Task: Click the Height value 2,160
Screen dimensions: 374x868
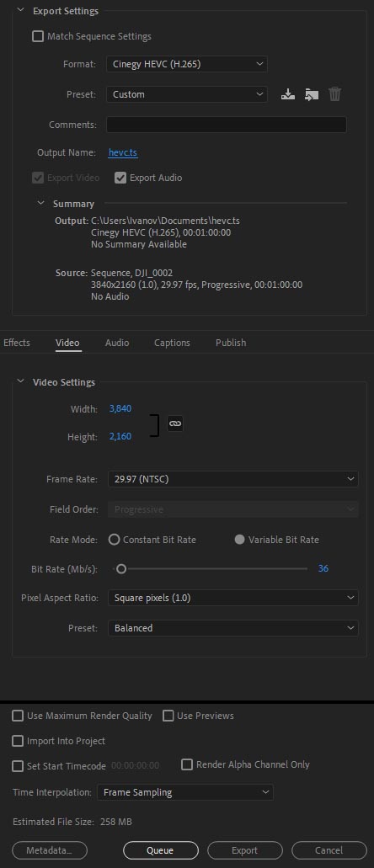Action: point(120,436)
